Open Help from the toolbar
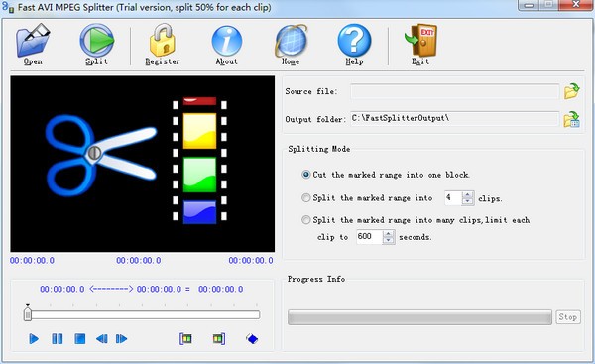Viewport: 595px width, 364px height. 354,44
